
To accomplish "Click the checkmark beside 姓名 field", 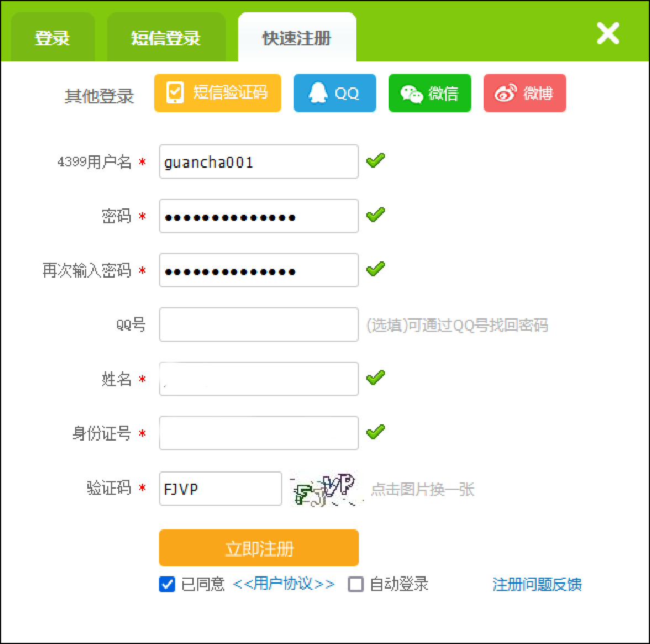I will tap(376, 377).
